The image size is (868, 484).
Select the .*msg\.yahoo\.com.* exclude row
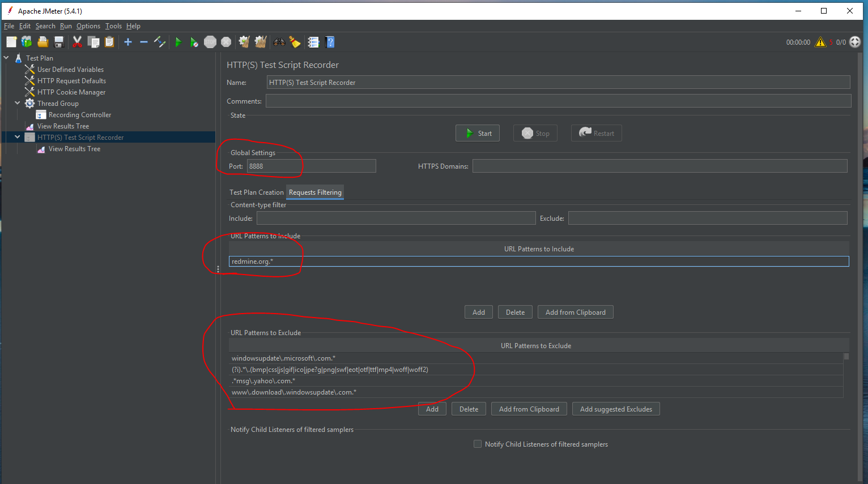pyautogui.click(x=536, y=381)
